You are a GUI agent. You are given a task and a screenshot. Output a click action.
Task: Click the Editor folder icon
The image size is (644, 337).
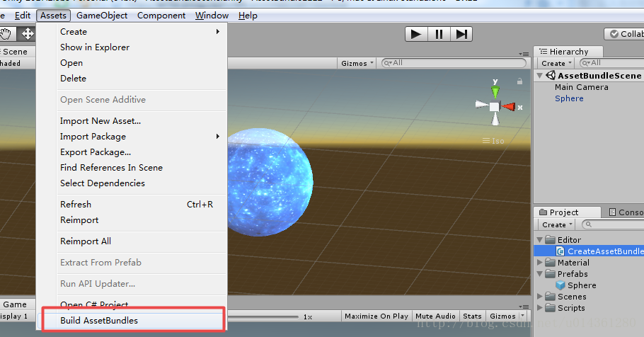(550, 239)
